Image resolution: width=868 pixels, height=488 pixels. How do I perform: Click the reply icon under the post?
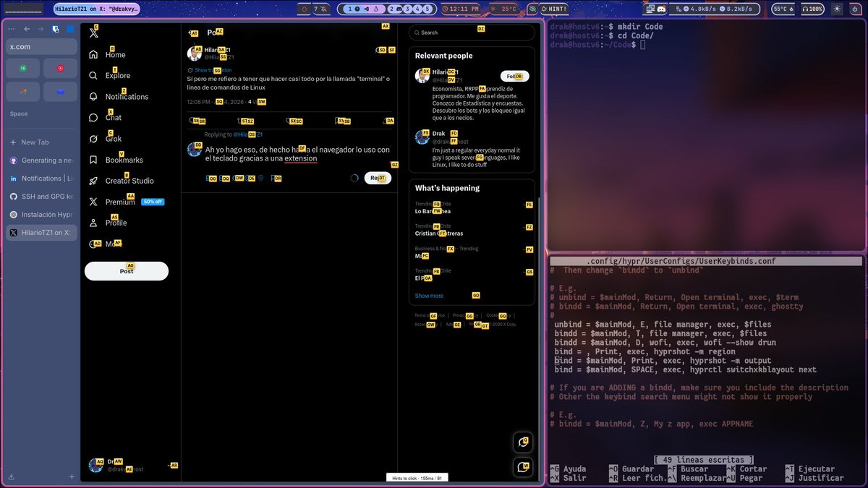pos(192,121)
